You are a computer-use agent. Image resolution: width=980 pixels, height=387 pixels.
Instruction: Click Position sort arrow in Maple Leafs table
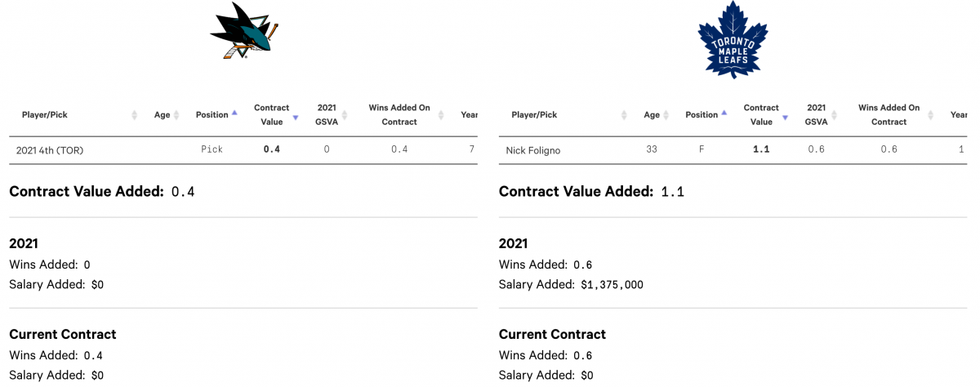(x=724, y=112)
